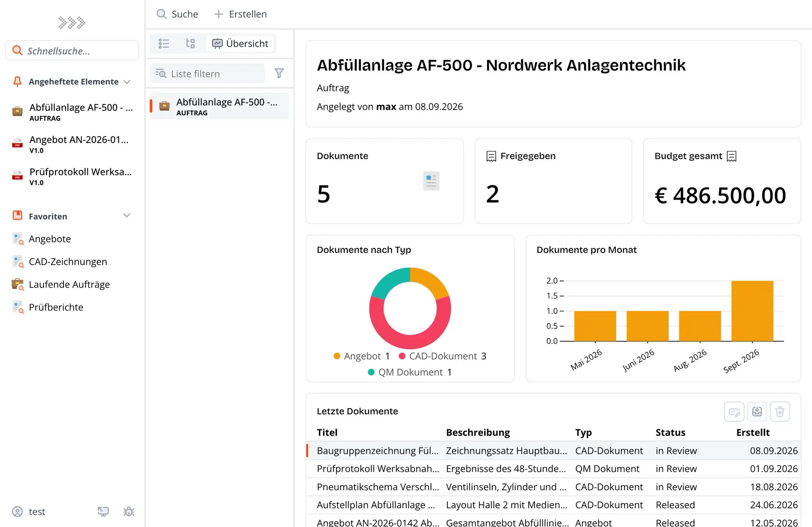Click the Schnellsuche search input

(x=72, y=51)
